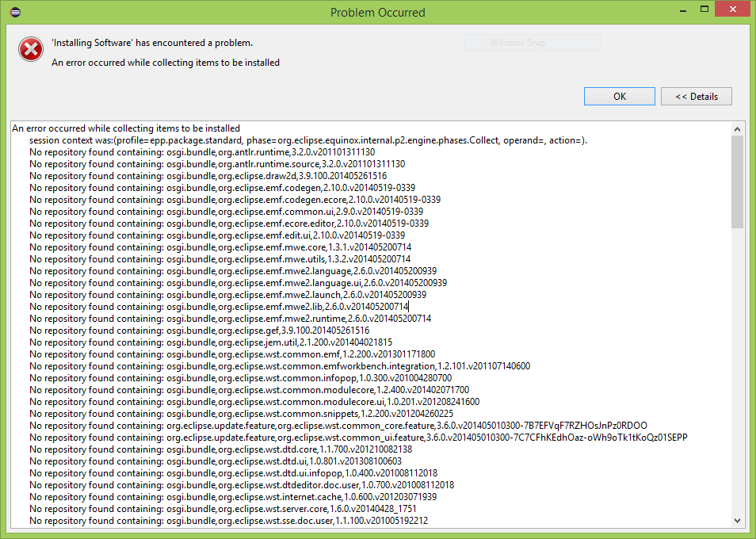Click the org.eclipse.emf.mwe.core line
Image resolution: width=756 pixels, height=539 pixels.
point(220,247)
